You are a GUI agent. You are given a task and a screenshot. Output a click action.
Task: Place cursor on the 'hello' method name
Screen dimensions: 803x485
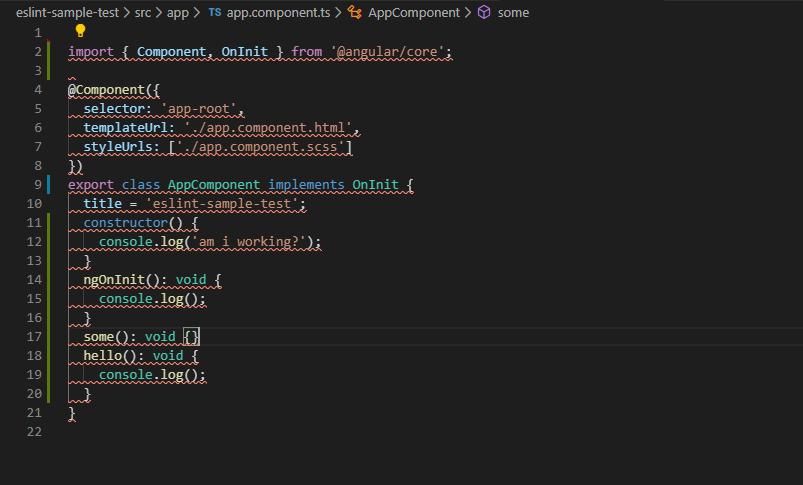click(103, 356)
